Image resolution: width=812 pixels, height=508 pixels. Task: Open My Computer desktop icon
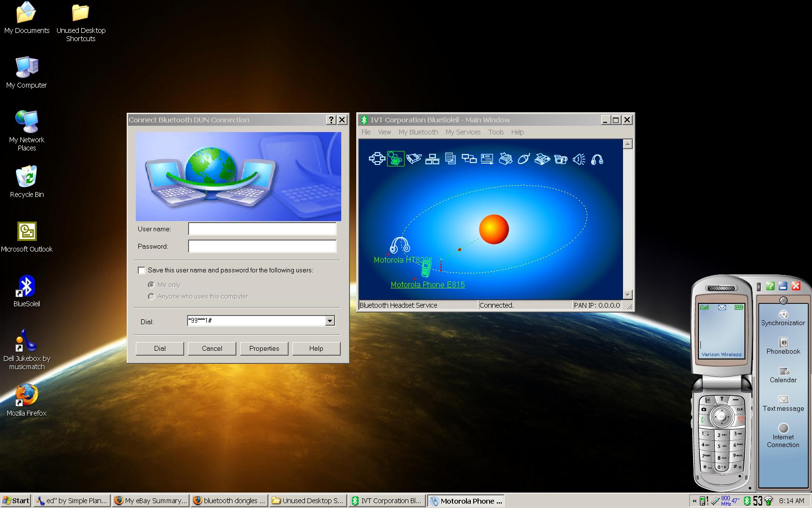coord(27,73)
